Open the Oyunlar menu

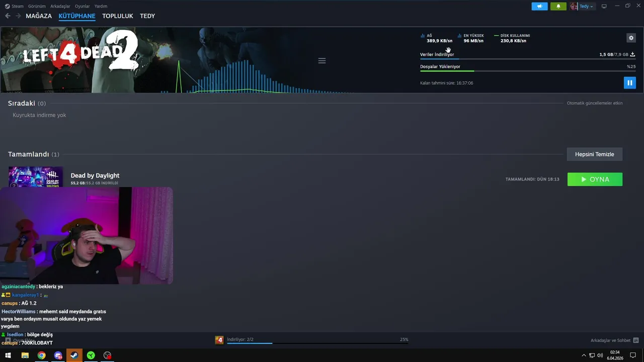pos(82,6)
